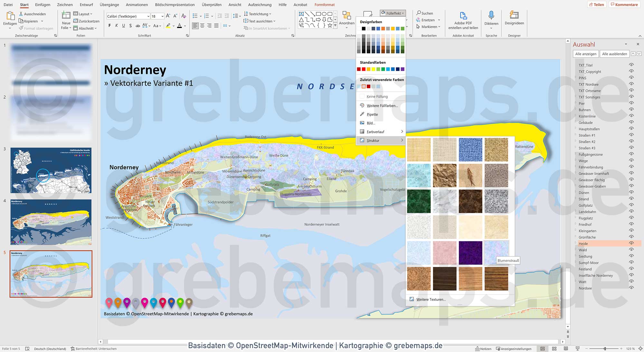Expand the Struktur submenu arrow
The width and height of the screenshot is (644, 352).
tap(402, 140)
